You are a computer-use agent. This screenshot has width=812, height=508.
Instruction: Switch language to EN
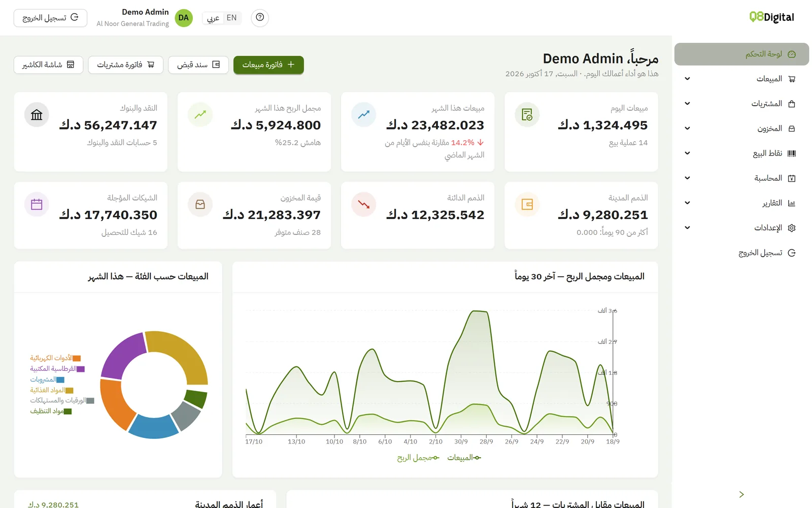232,18
